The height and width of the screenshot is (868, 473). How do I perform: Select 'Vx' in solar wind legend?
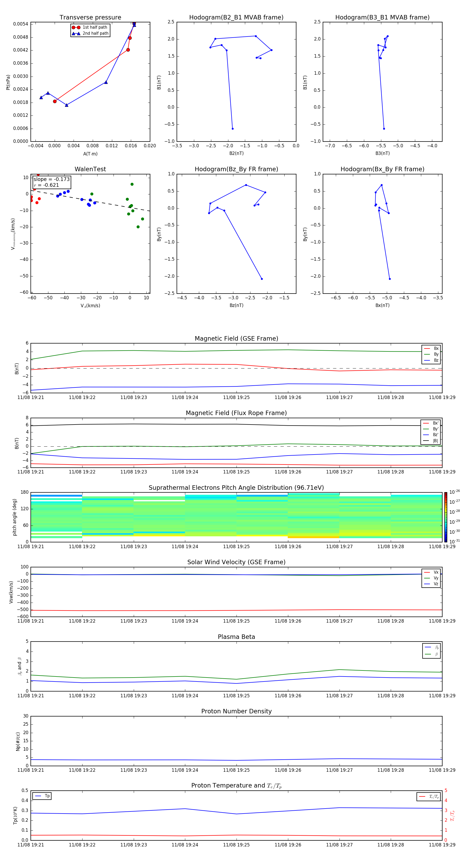coord(431,572)
